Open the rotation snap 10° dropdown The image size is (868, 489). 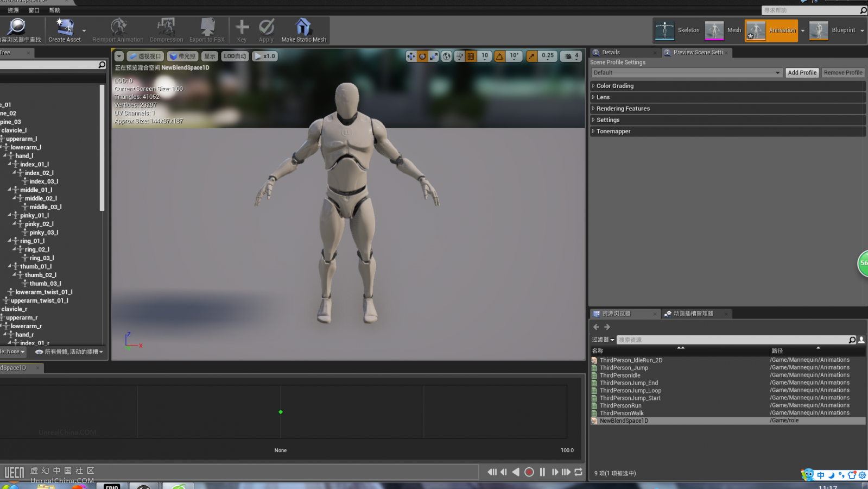tap(514, 56)
